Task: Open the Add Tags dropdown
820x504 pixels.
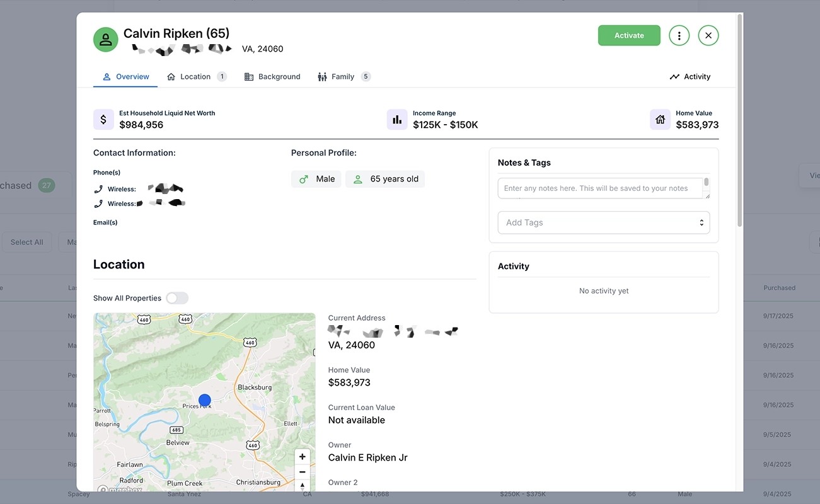Action: click(604, 222)
